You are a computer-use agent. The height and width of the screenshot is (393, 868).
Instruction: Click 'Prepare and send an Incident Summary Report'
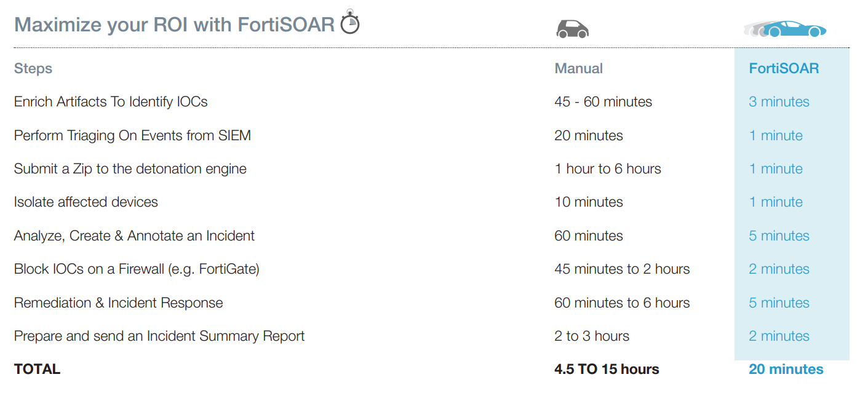[x=159, y=336]
